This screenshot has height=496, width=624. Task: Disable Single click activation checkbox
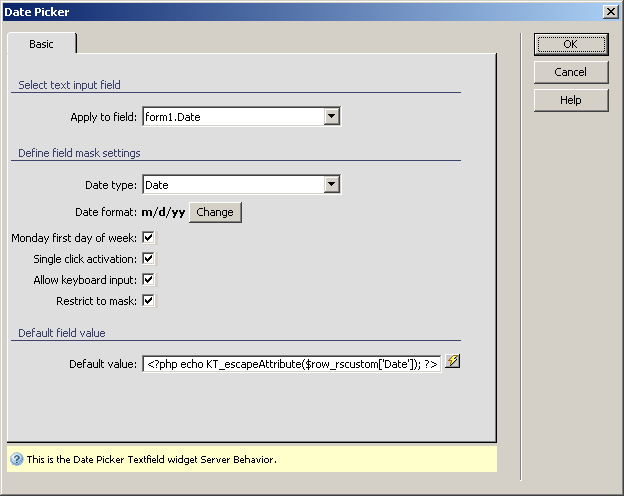[148, 259]
